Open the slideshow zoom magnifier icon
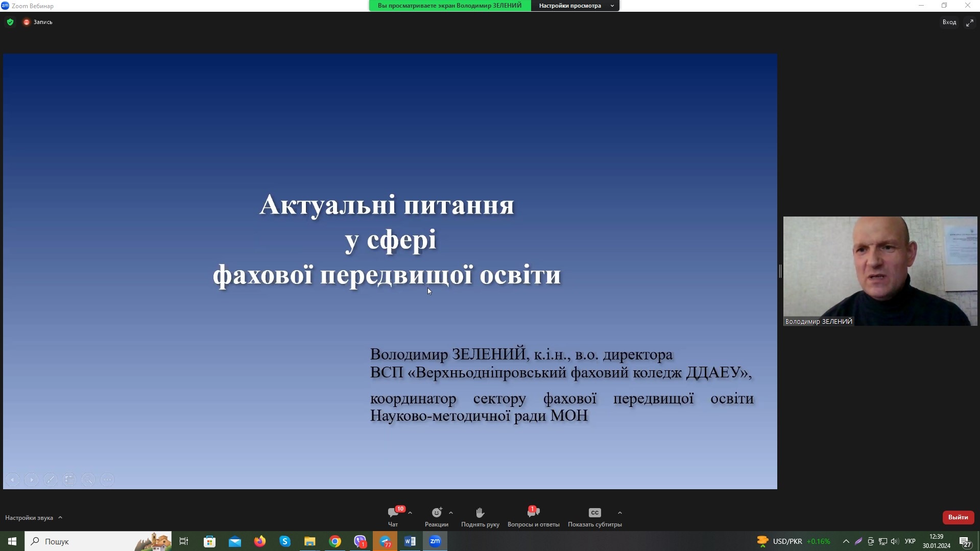Screen dimensions: 980x551 [x=88, y=480]
